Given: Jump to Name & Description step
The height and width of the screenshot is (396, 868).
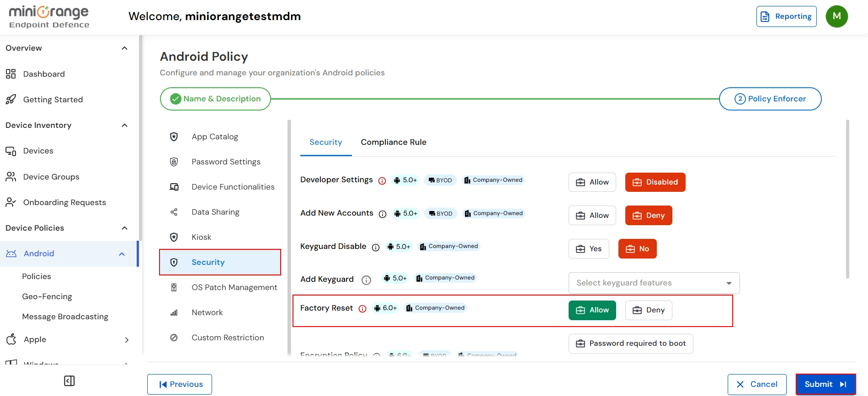Looking at the screenshot, I should coord(215,99).
